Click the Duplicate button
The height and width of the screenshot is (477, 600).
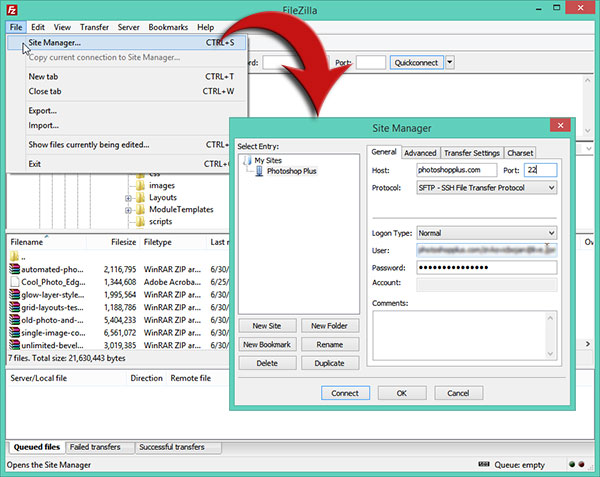(x=329, y=363)
